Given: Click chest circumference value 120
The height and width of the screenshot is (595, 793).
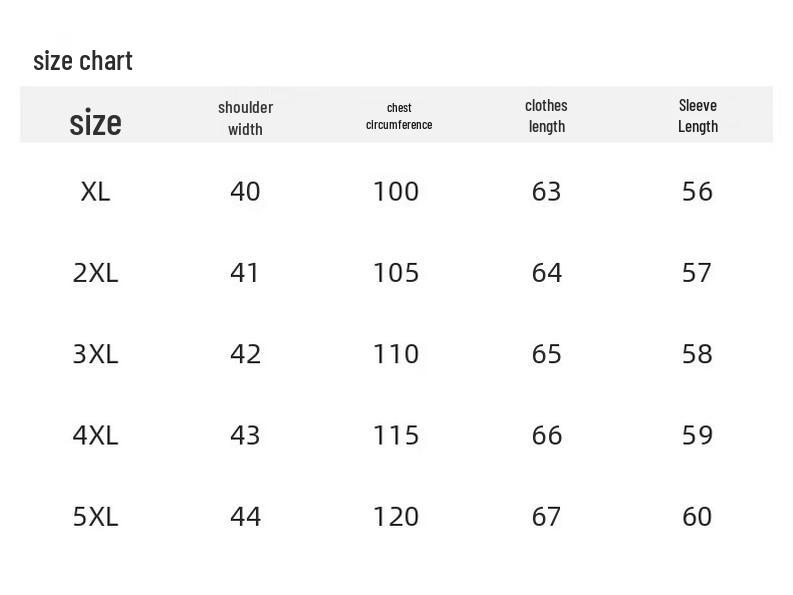Looking at the screenshot, I should coord(396,516).
